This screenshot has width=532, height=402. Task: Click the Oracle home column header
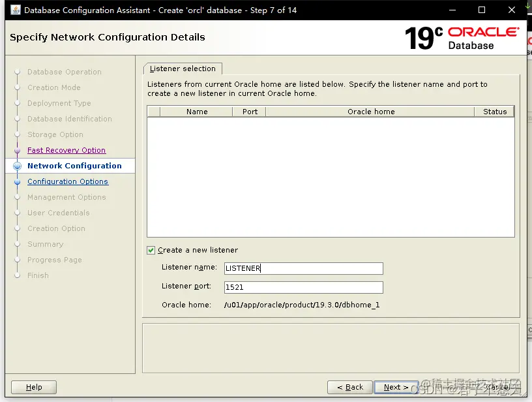pos(370,112)
